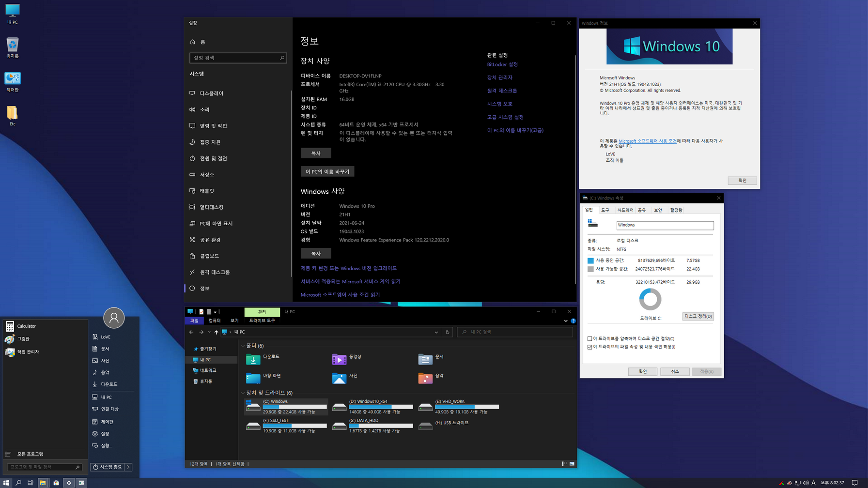Open recent locations dropdown in Explorer
The height and width of the screenshot is (488, 868).
(x=209, y=332)
